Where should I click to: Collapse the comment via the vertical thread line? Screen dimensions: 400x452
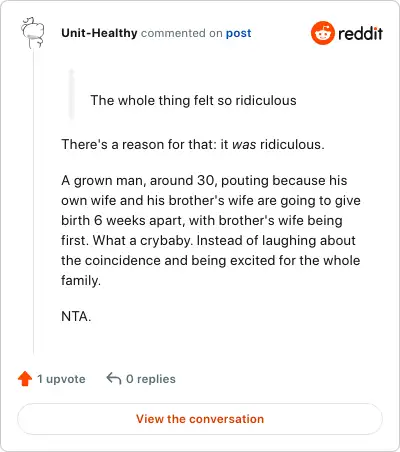click(33, 202)
